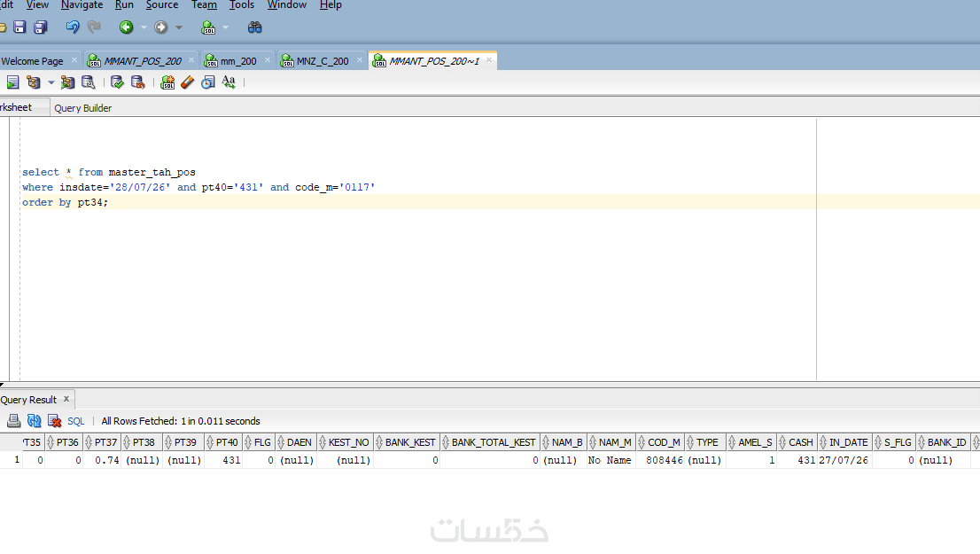Click the SQL icon on mm_200 tab
The image size is (980, 554).
pyautogui.click(x=211, y=60)
